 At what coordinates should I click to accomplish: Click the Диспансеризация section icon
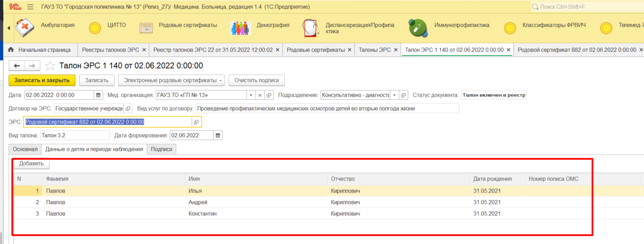coord(310,28)
